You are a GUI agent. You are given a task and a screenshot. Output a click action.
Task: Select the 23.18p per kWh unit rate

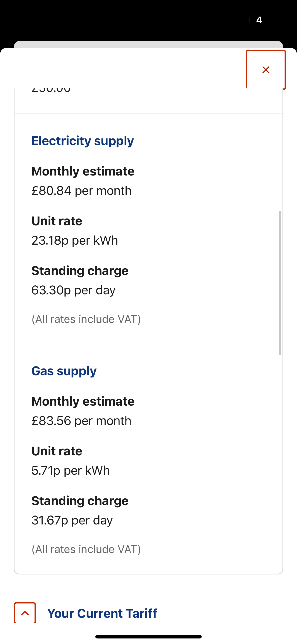point(75,240)
